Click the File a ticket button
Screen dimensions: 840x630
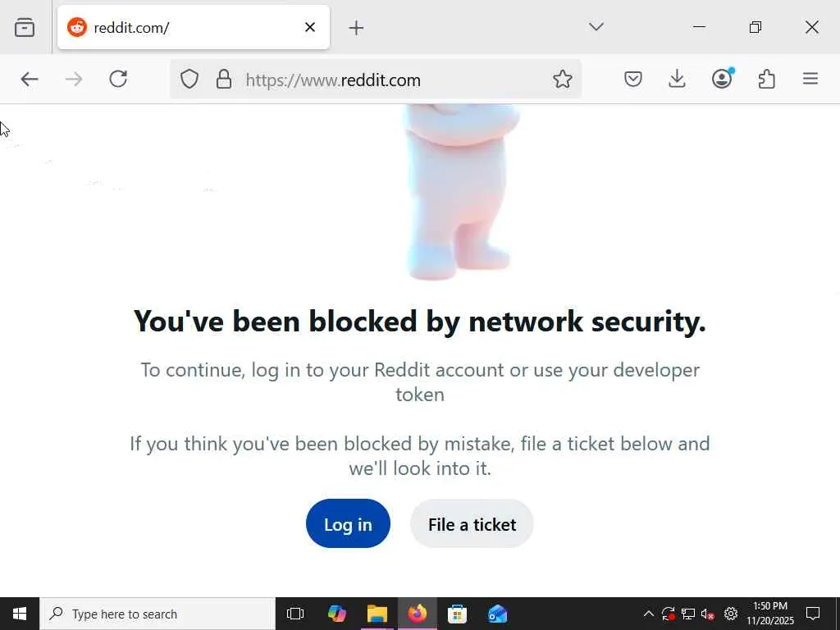point(472,523)
